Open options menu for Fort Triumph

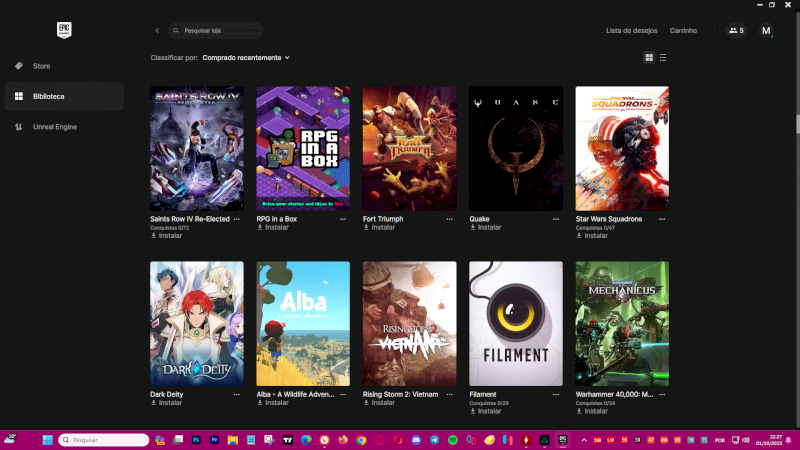click(449, 219)
